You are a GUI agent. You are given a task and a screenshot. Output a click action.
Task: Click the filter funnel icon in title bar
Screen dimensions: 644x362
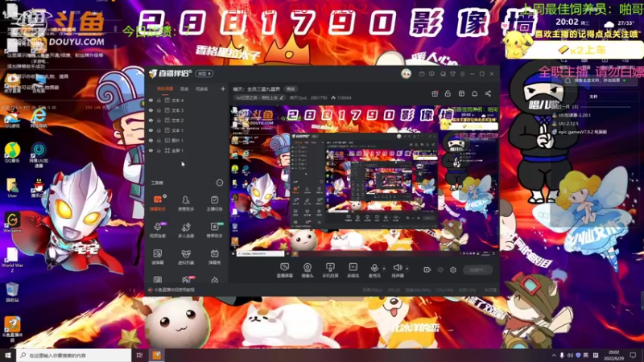click(x=452, y=74)
